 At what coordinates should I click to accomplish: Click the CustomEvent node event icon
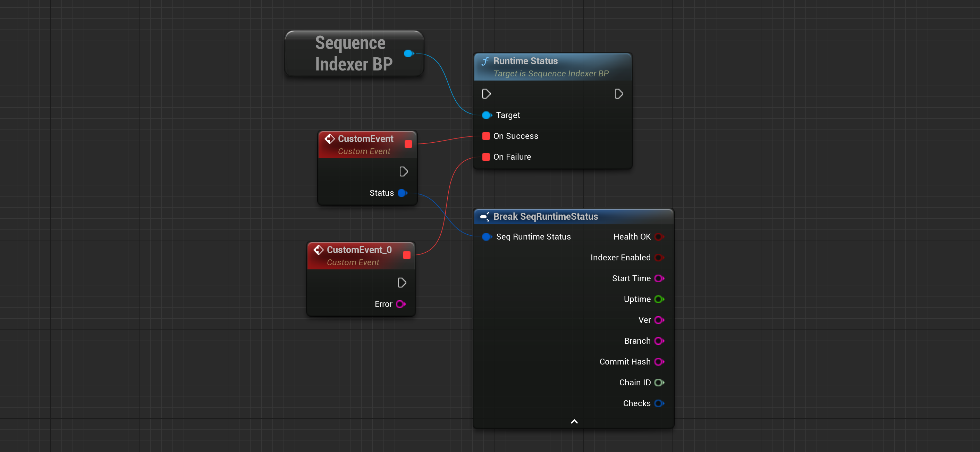click(x=329, y=139)
